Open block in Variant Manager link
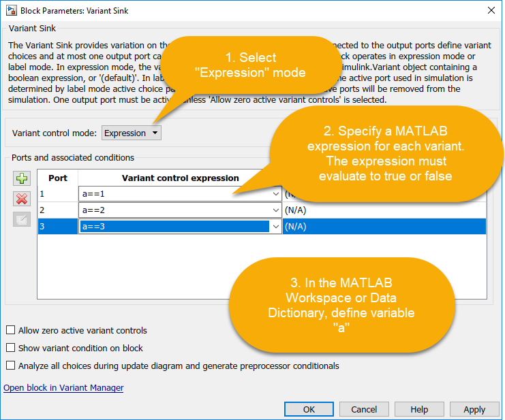This screenshot has height=420, width=505. (63, 388)
